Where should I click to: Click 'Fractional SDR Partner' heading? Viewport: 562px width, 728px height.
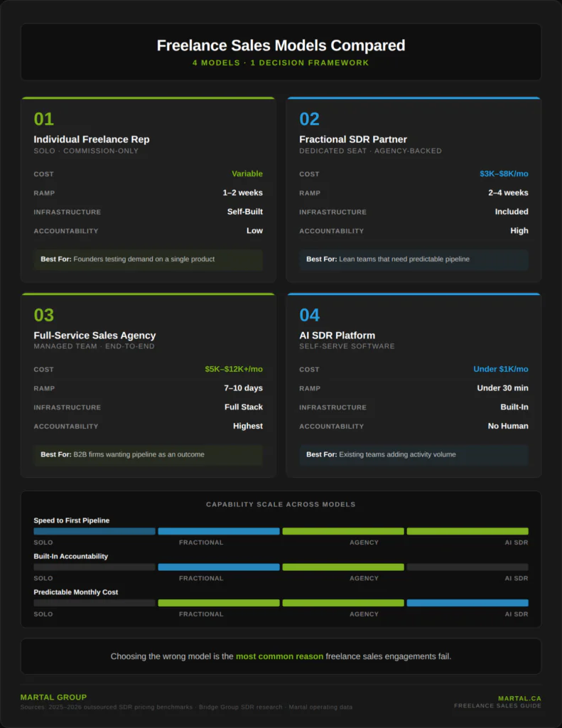tap(352, 139)
